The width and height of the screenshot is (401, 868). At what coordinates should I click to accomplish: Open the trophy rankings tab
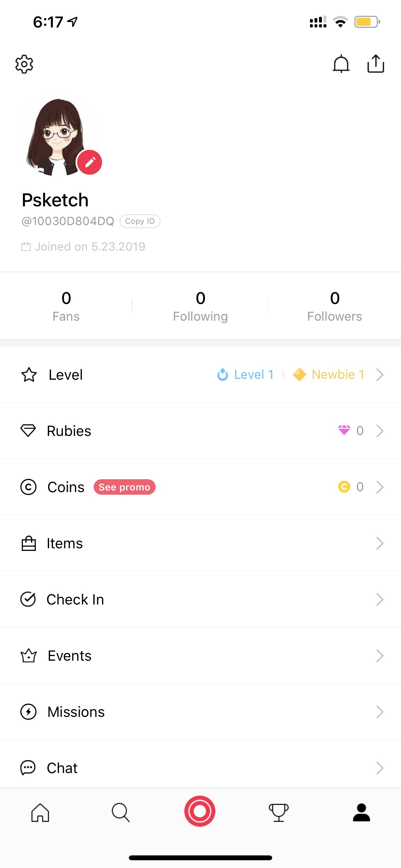[279, 812]
